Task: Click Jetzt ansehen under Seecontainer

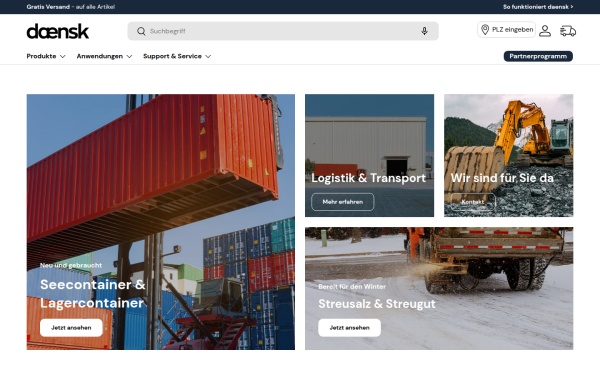Action: (x=71, y=328)
